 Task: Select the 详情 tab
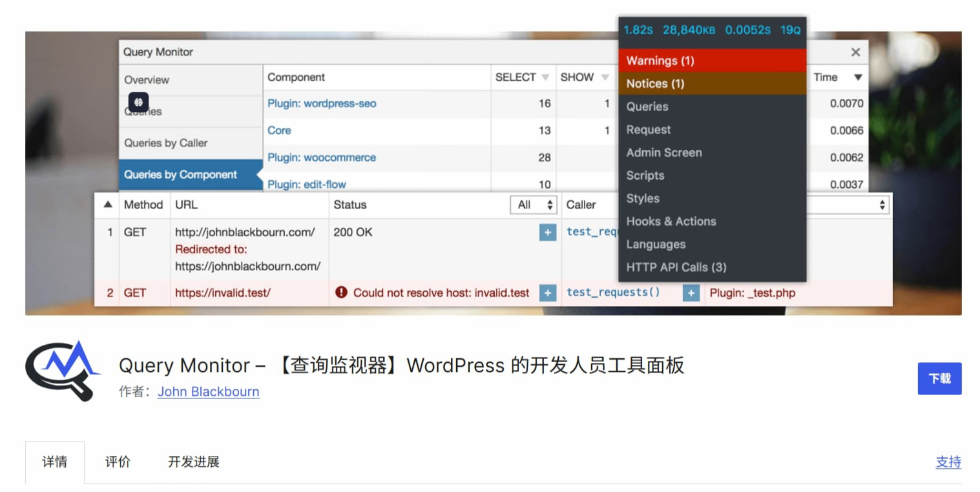click(55, 462)
